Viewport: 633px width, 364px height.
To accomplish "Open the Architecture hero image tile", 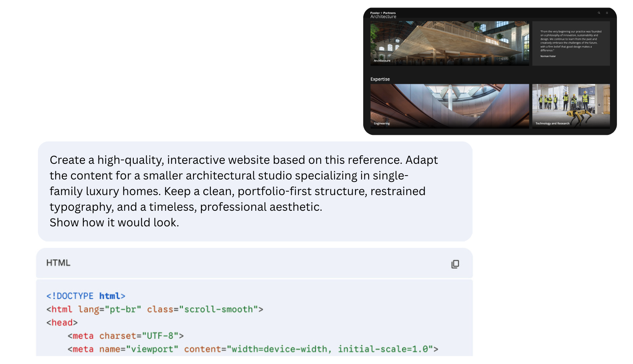I will click(x=449, y=43).
